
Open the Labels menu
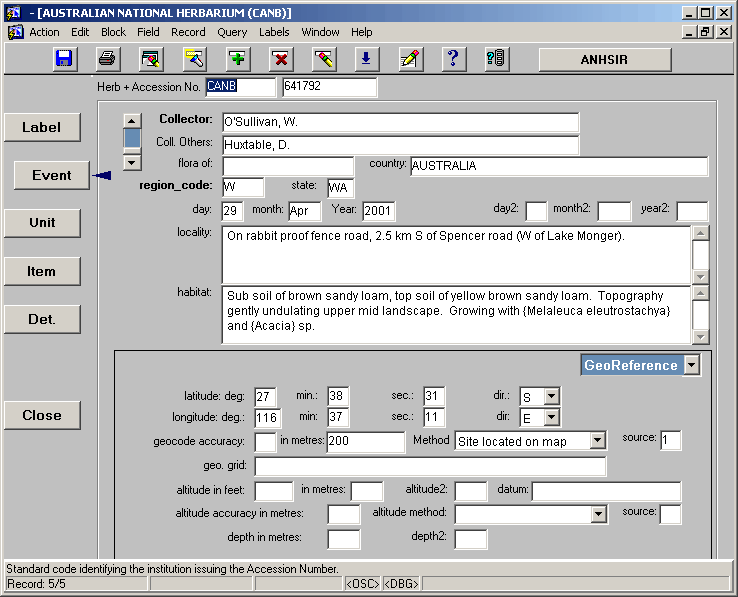274,32
